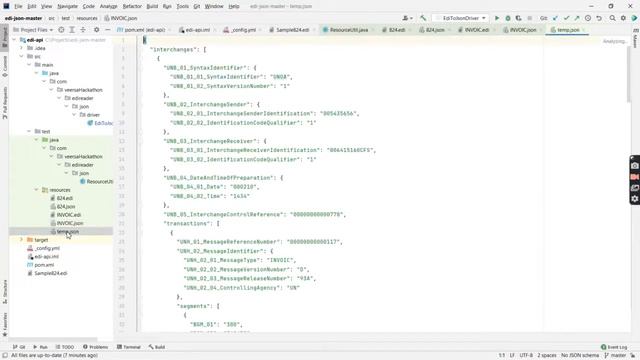Click Collapse All icon in Project panel
The width and height of the screenshot is (640, 360).
pyautogui.click(x=83, y=30)
